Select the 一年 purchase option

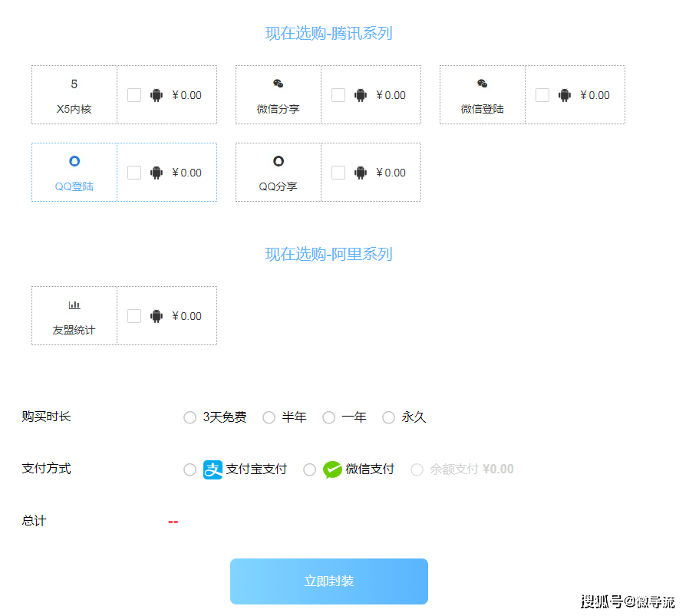(x=328, y=417)
